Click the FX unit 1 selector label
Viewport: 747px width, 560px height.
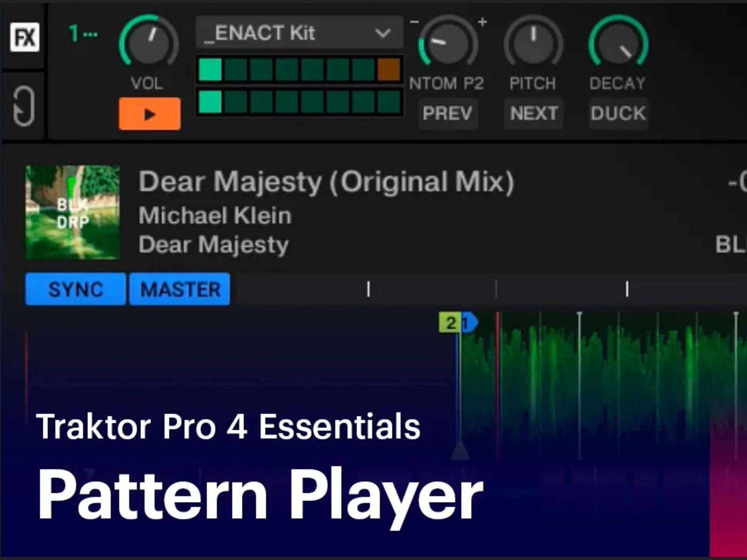click(83, 34)
